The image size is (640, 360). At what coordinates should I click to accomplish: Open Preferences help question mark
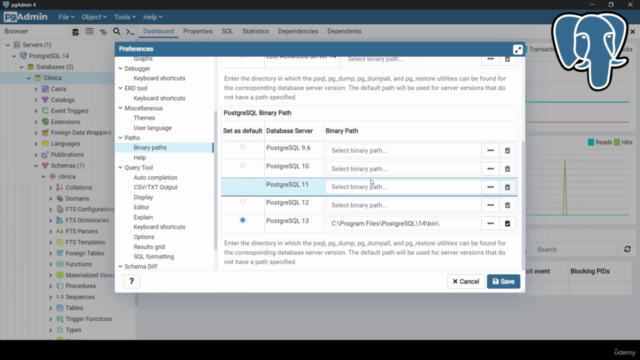(x=131, y=281)
